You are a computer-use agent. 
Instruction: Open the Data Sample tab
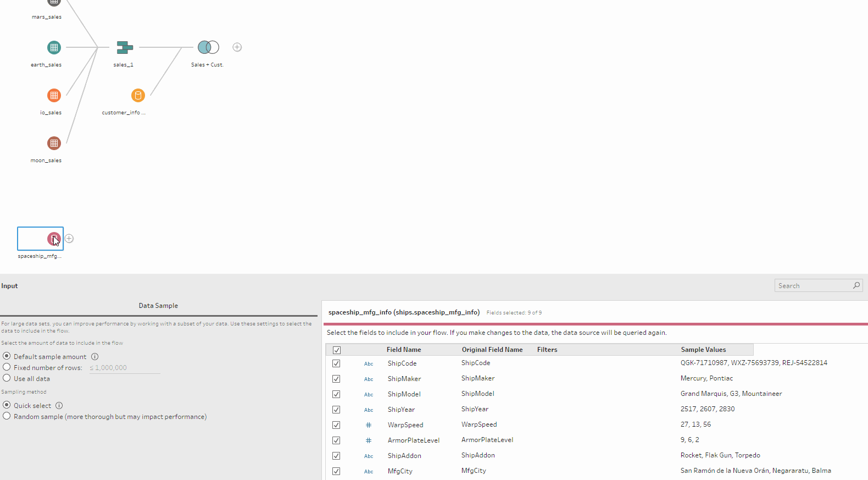[158, 306]
